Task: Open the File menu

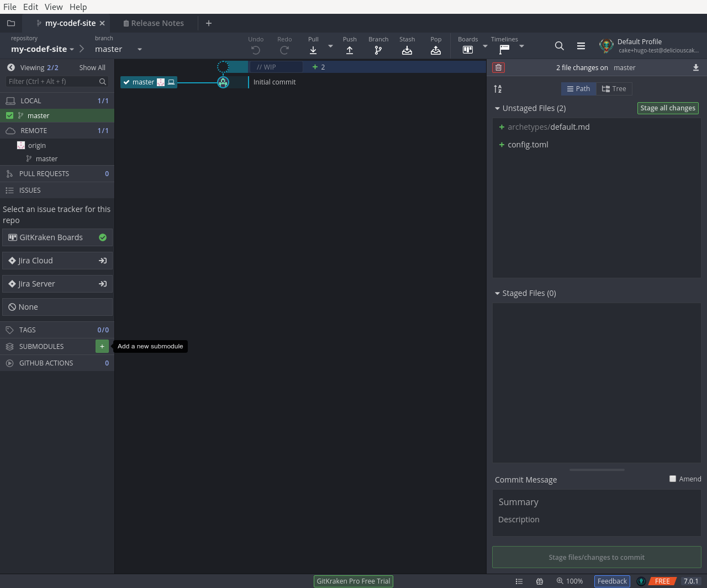Action: click(10, 7)
